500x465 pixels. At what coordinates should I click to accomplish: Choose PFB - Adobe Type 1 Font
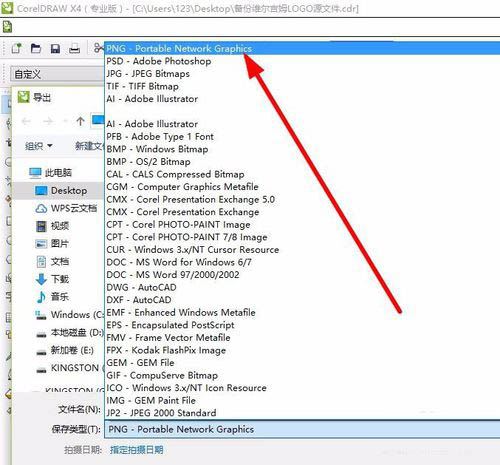[x=160, y=137]
